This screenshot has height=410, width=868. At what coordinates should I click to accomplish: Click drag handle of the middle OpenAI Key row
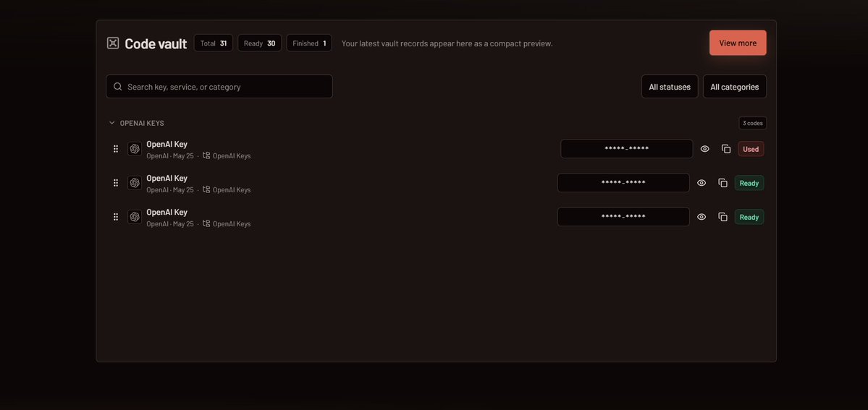tap(116, 183)
